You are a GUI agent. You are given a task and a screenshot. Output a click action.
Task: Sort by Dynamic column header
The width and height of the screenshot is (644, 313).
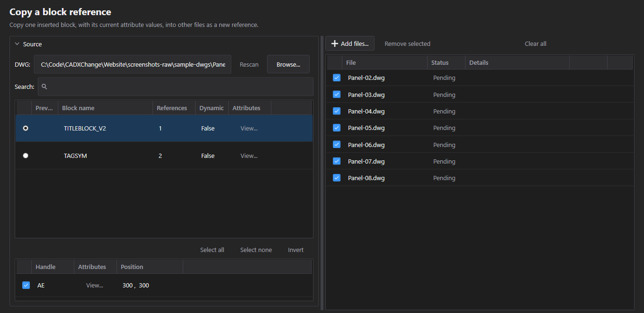click(212, 108)
